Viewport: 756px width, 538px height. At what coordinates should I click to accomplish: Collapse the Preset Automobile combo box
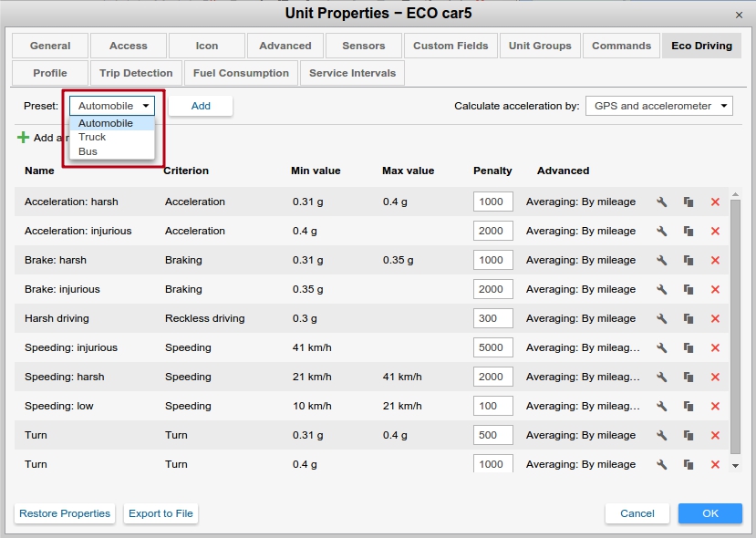click(111, 106)
